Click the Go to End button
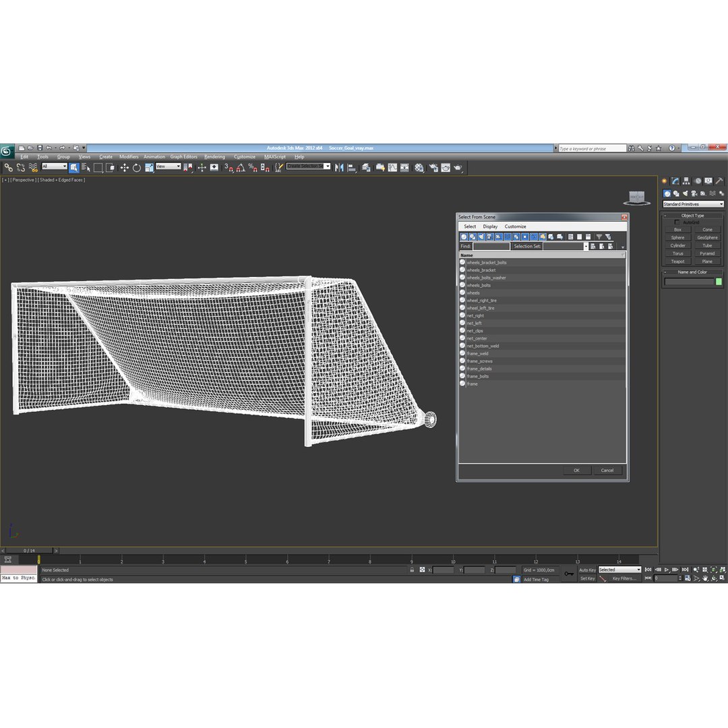728x728 pixels. pyautogui.click(x=686, y=570)
